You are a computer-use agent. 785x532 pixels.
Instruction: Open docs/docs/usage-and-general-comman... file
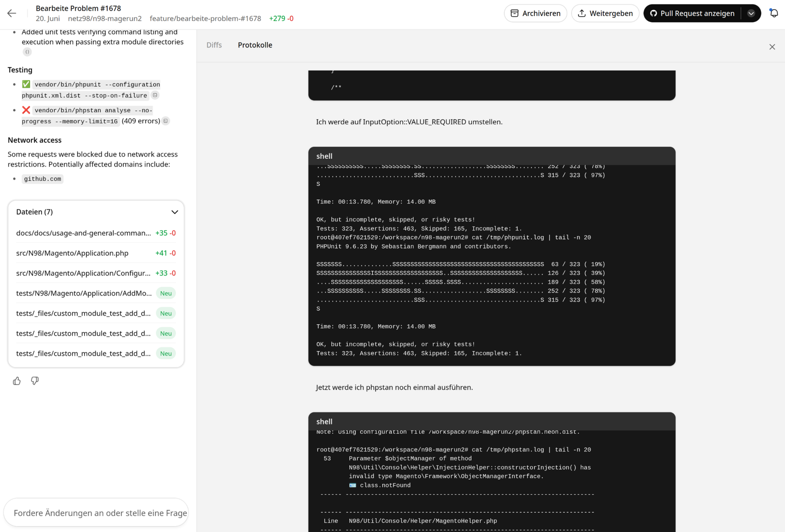[96, 233]
